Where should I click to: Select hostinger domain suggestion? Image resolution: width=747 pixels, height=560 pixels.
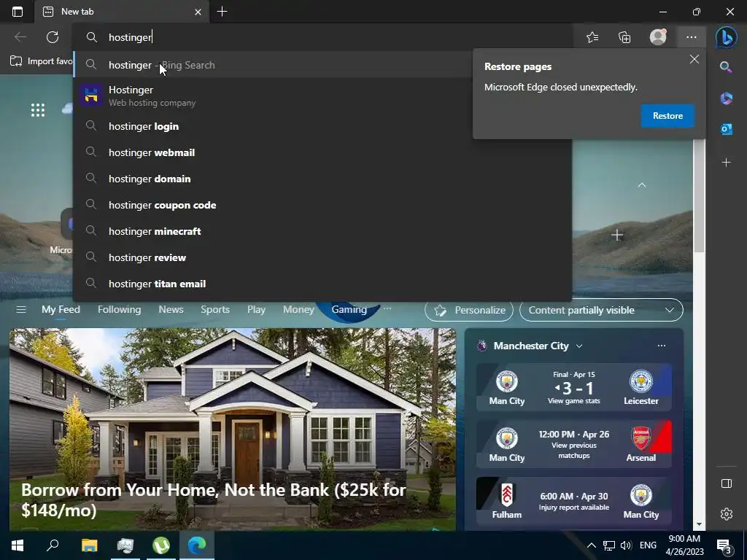coord(322,179)
